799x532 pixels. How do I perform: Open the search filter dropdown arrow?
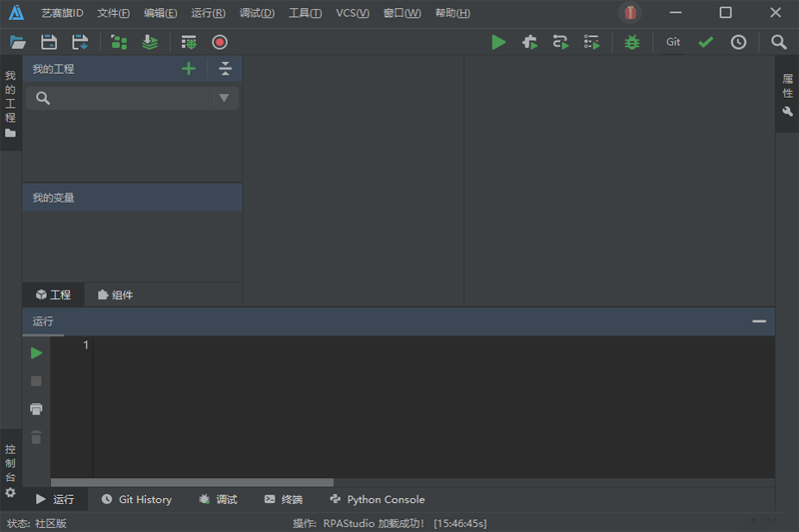[x=224, y=98]
